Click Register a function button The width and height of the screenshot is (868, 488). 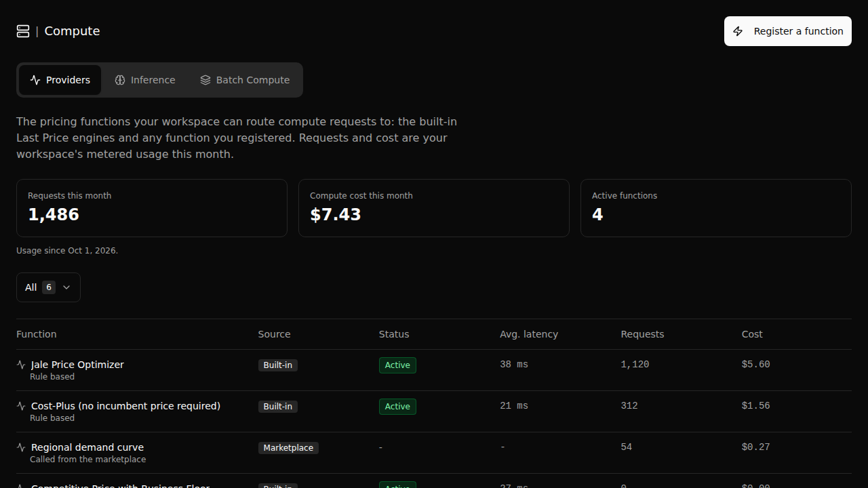tap(788, 31)
